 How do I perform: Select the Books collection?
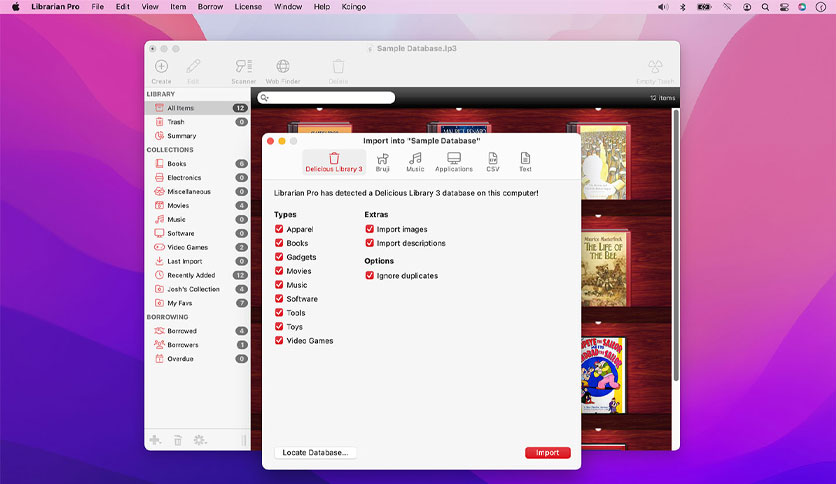[x=198, y=164]
